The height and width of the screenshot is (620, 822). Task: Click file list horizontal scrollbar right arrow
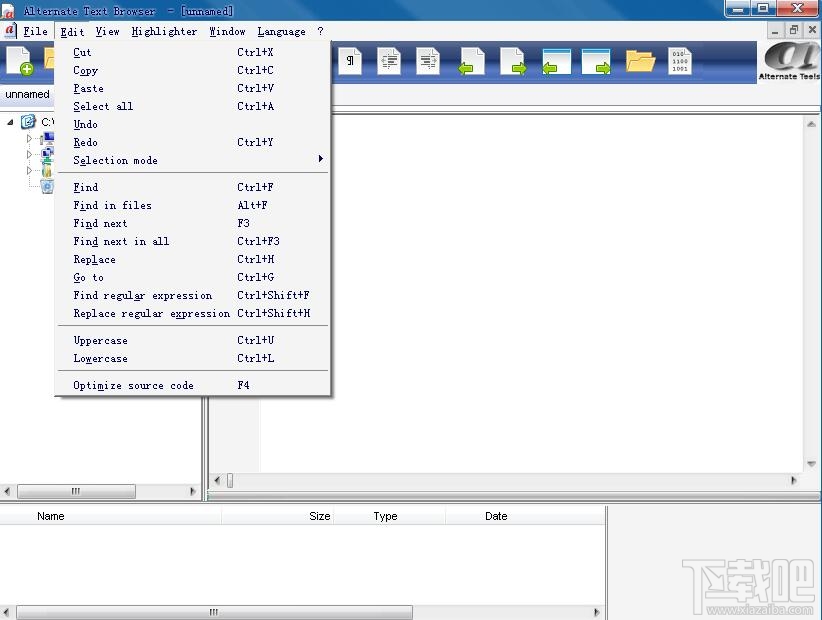pos(597,612)
